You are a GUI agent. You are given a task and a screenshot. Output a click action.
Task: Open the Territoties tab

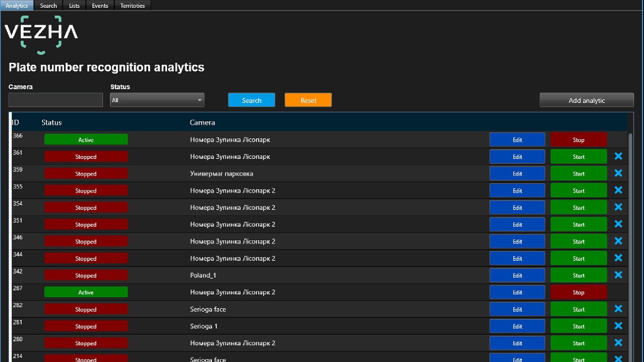tap(132, 5)
